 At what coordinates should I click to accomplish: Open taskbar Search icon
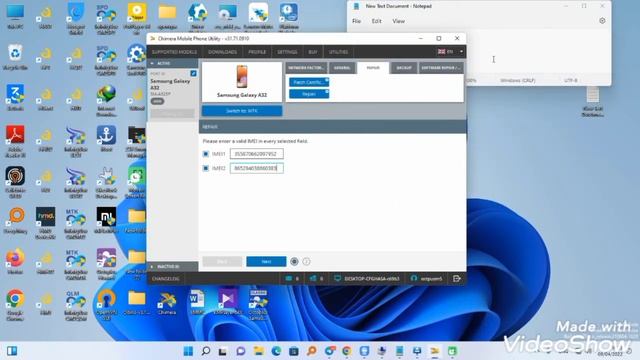click(206, 351)
